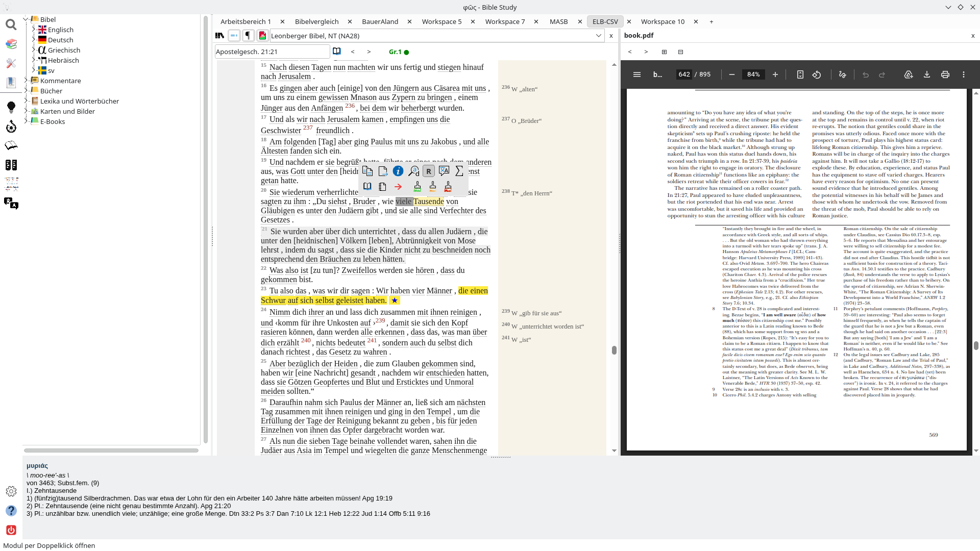Viewport: 980px width, 551px height.
Task: Open the lightbulb icon in the sidebar
Action: tap(11, 107)
